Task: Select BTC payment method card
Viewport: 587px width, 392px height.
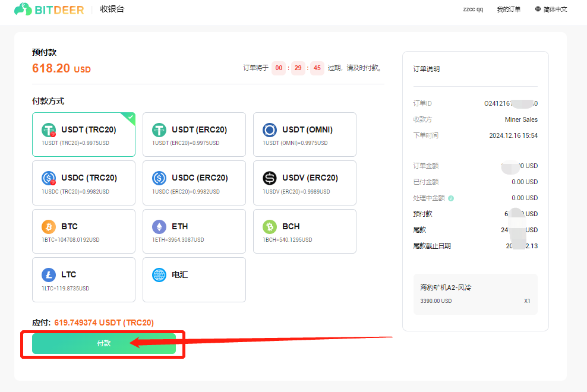Action: coord(84,231)
